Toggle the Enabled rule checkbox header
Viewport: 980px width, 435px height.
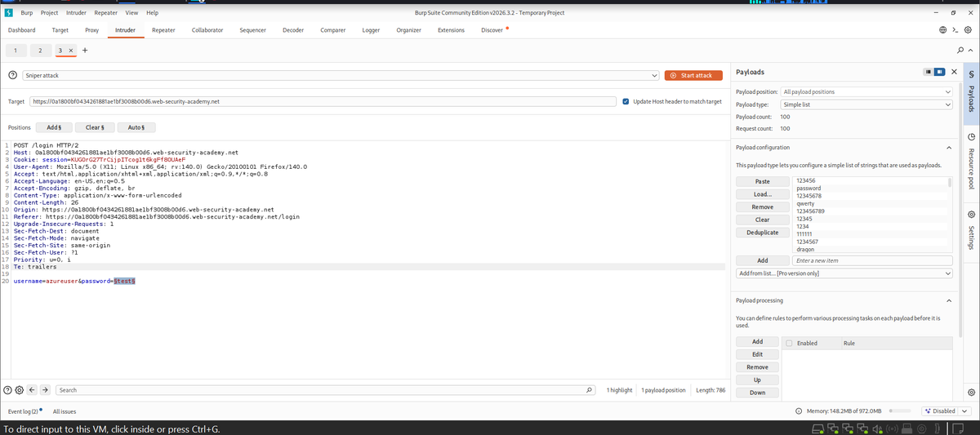click(789, 343)
